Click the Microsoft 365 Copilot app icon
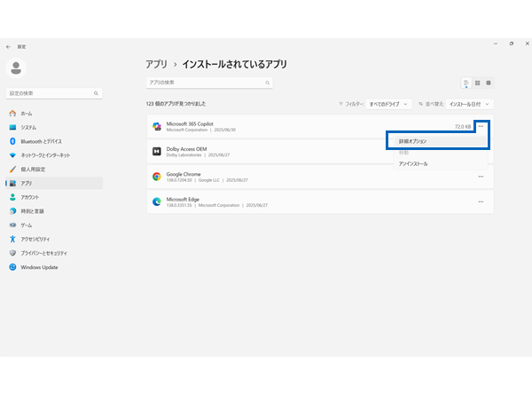 coord(157,126)
